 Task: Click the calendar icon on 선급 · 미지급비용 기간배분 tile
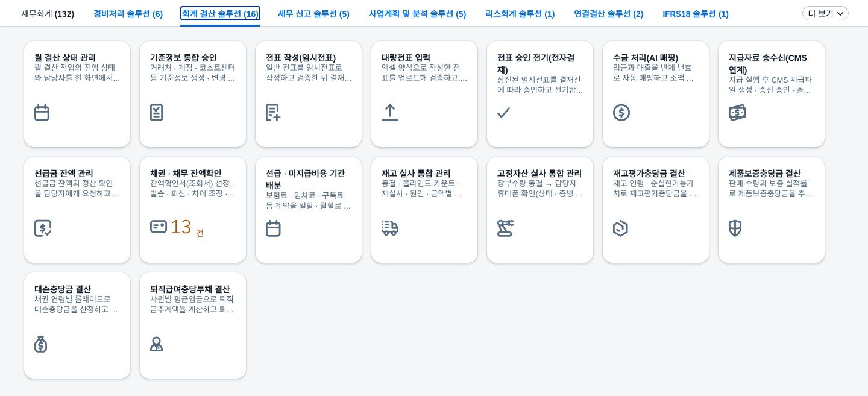pos(273,228)
